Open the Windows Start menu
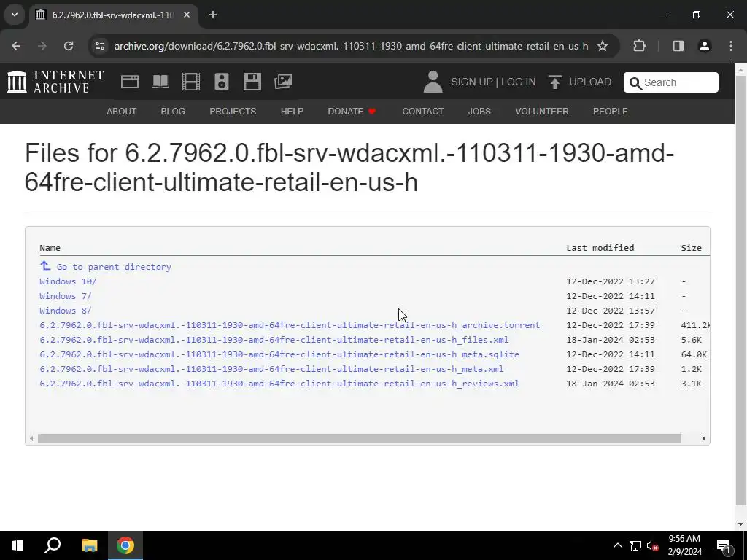The width and height of the screenshot is (747, 560). tap(18, 545)
